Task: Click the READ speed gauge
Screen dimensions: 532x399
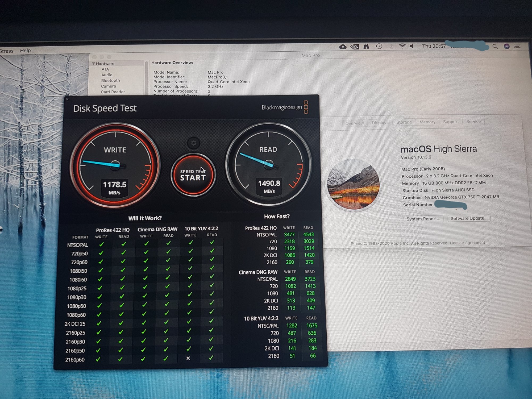Action: pos(269,164)
